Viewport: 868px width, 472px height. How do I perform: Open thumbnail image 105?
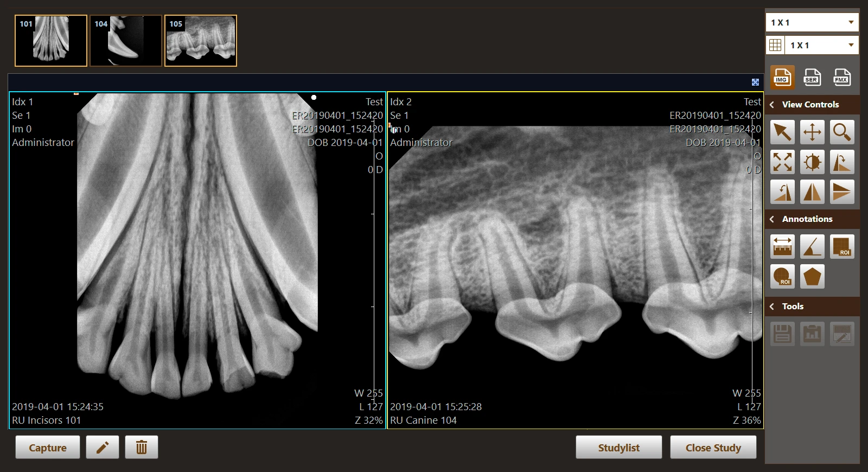pos(201,41)
